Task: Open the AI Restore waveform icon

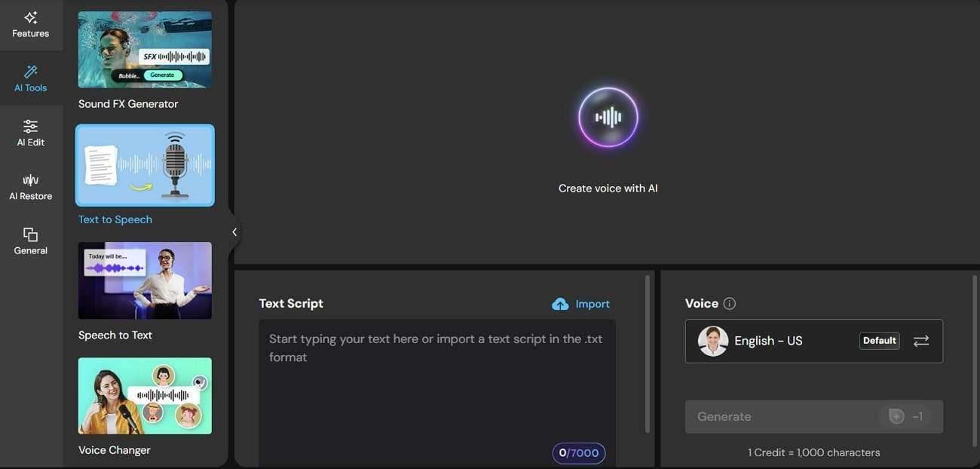Action: [31, 180]
